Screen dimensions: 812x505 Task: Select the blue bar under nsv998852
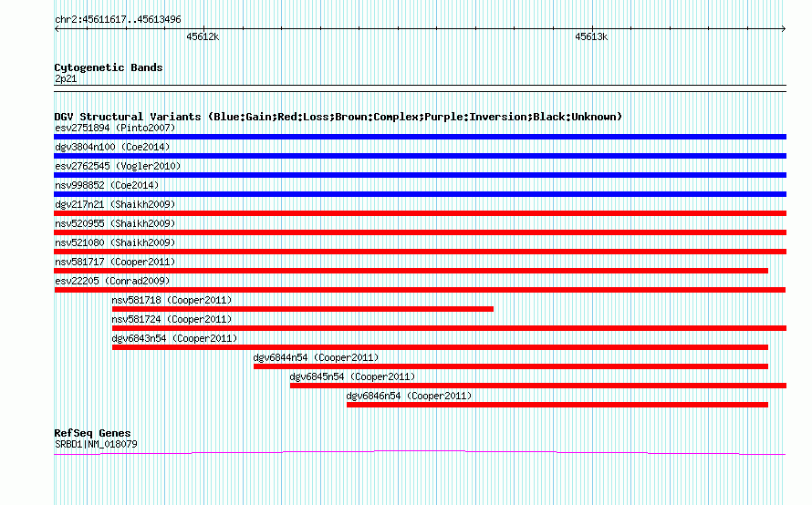(420, 194)
